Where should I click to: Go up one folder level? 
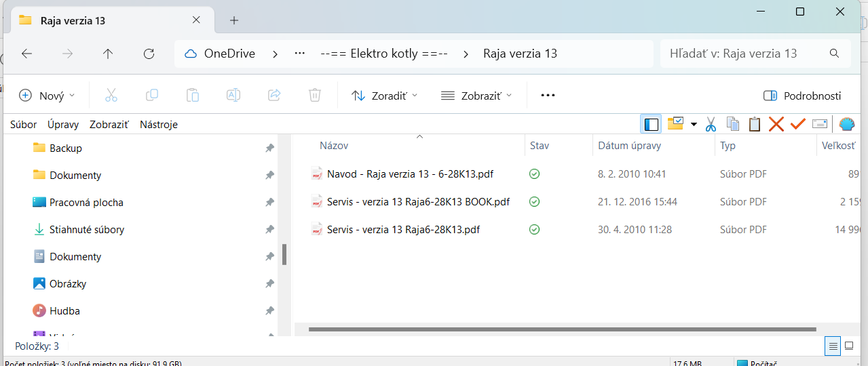[108, 54]
